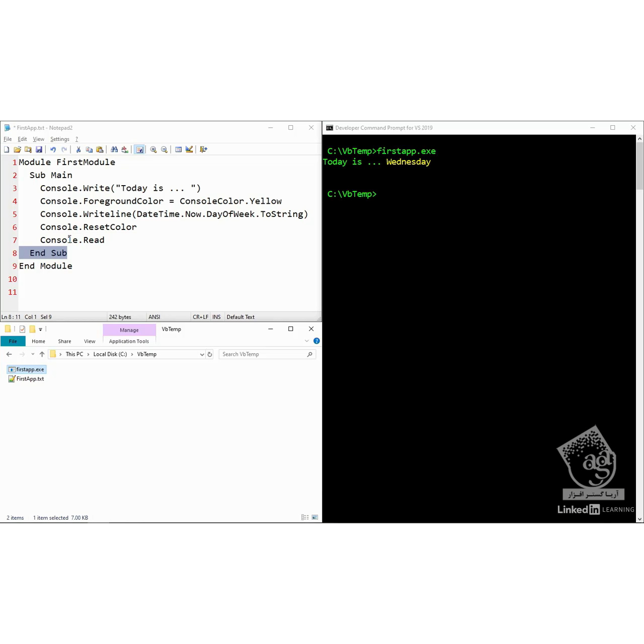Image resolution: width=644 pixels, height=644 pixels.
Task: Expand the Explorer ribbon chevron
Action: coord(307,341)
